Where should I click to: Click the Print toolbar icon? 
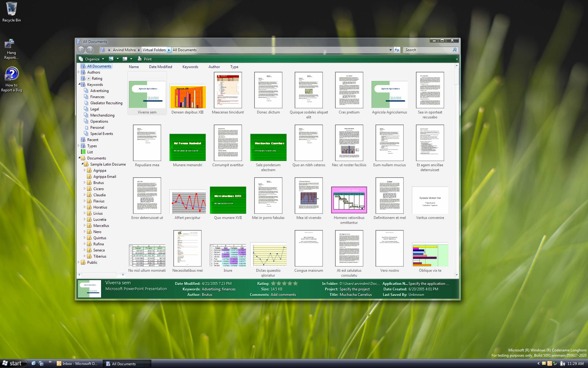(x=140, y=59)
